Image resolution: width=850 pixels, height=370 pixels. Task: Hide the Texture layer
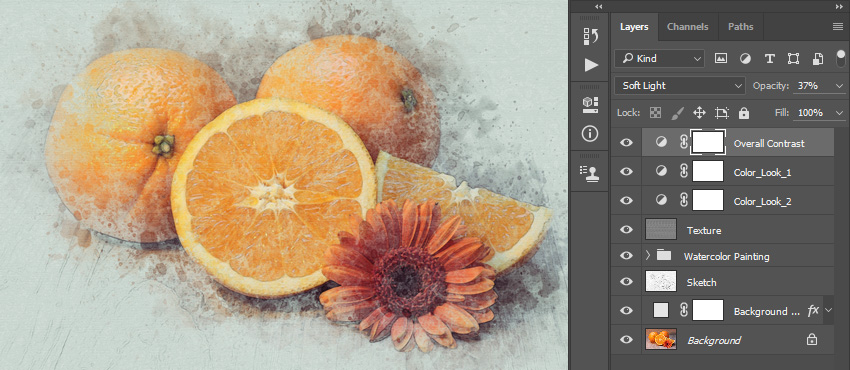(x=626, y=229)
